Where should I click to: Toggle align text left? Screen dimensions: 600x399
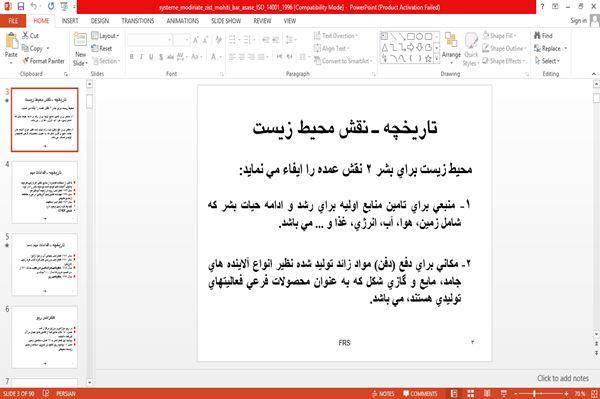coord(232,57)
